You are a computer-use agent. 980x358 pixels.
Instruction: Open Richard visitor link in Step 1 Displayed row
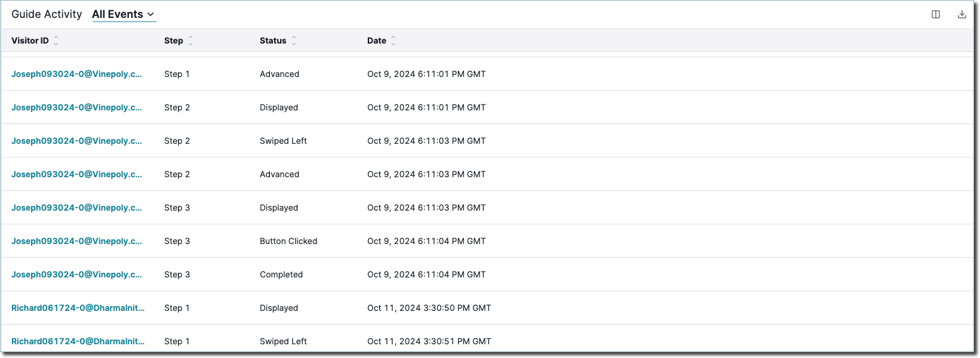click(x=78, y=308)
